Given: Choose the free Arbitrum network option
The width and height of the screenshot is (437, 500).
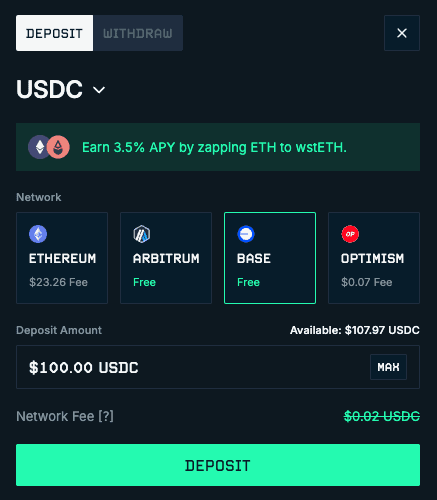Looking at the screenshot, I should [x=166, y=258].
